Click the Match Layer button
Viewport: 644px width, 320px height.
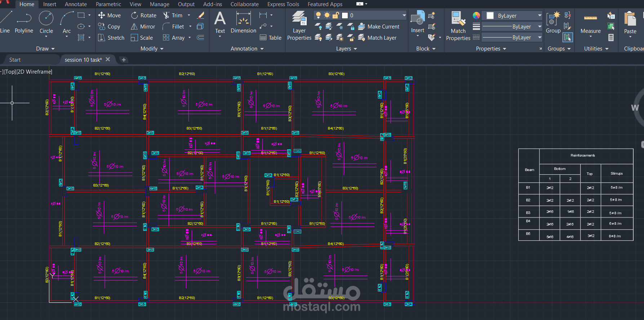377,38
